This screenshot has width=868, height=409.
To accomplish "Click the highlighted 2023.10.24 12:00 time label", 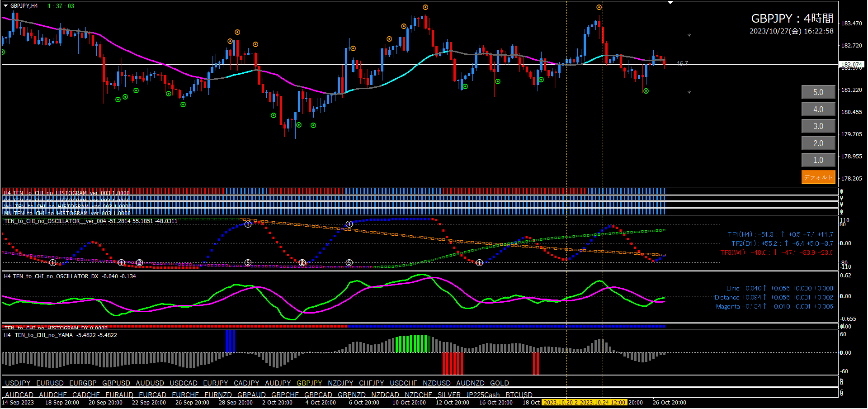I will pyautogui.click(x=603, y=403).
